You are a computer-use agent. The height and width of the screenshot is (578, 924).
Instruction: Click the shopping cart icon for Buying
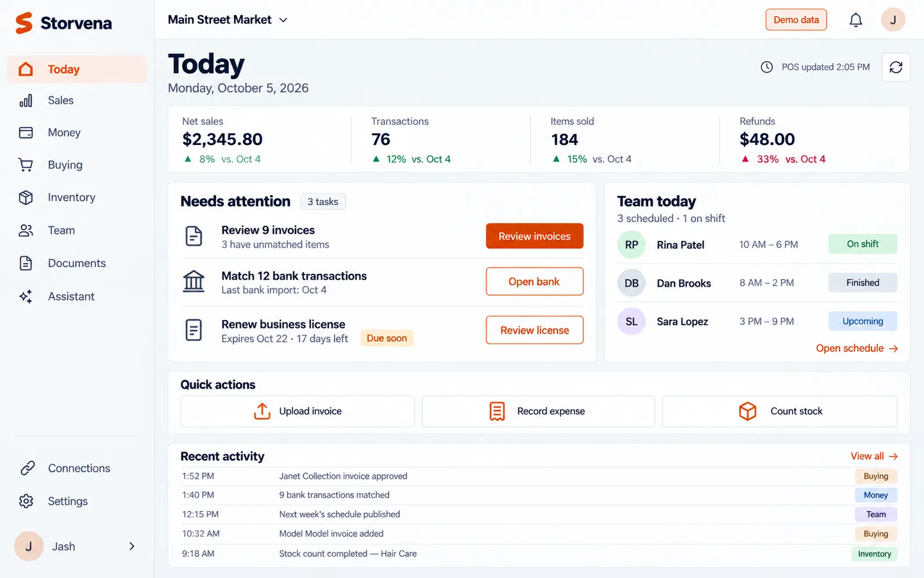[x=26, y=165]
